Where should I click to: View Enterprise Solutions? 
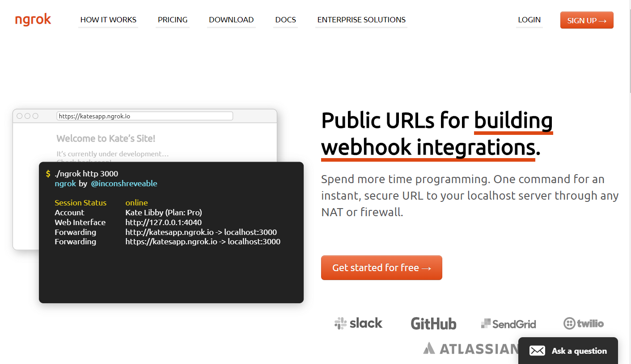(361, 20)
